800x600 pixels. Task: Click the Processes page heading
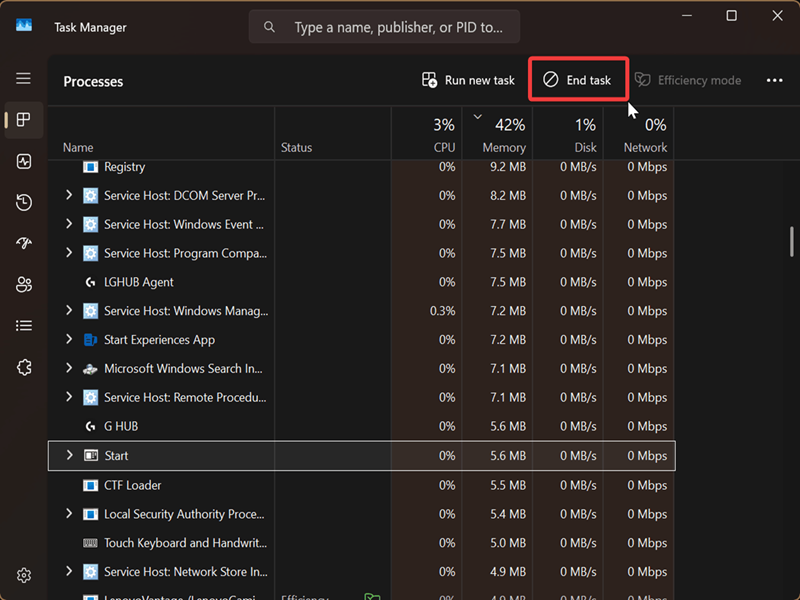pyautogui.click(x=93, y=82)
